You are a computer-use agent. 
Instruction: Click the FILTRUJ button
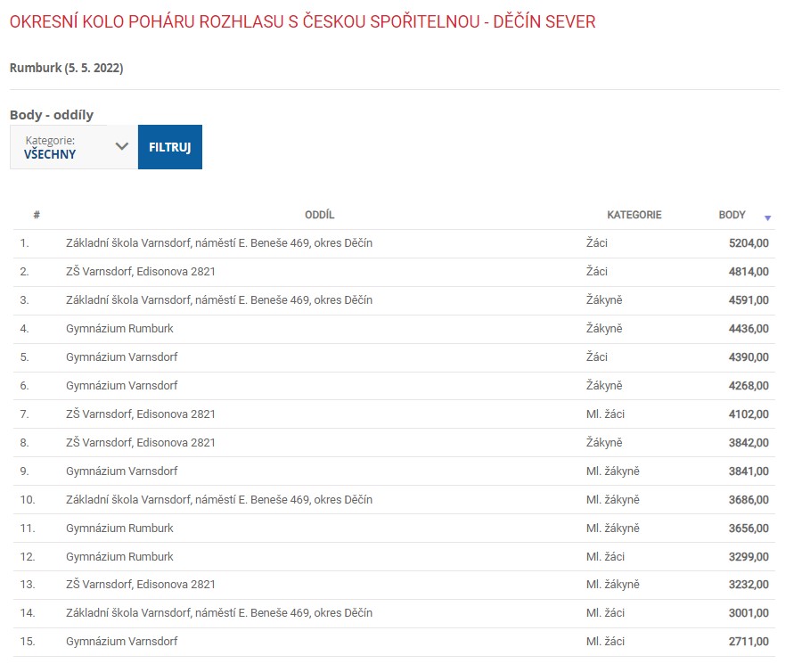[x=169, y=147]
